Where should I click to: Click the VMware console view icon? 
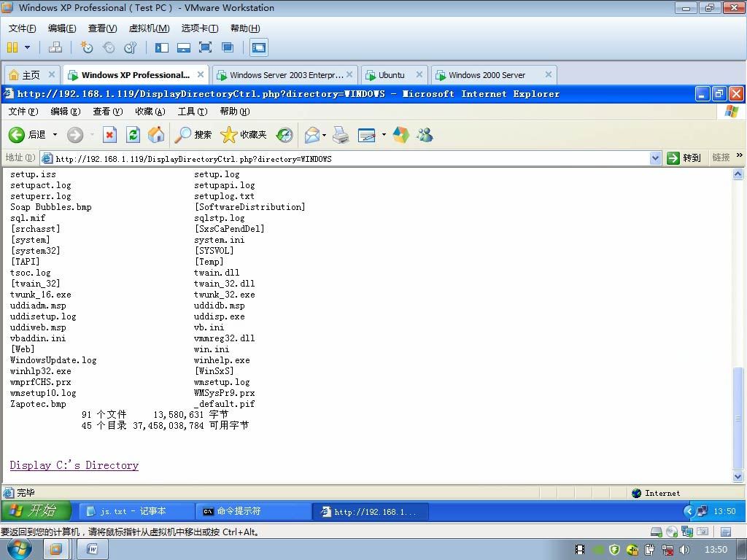[x=259, y=47]
